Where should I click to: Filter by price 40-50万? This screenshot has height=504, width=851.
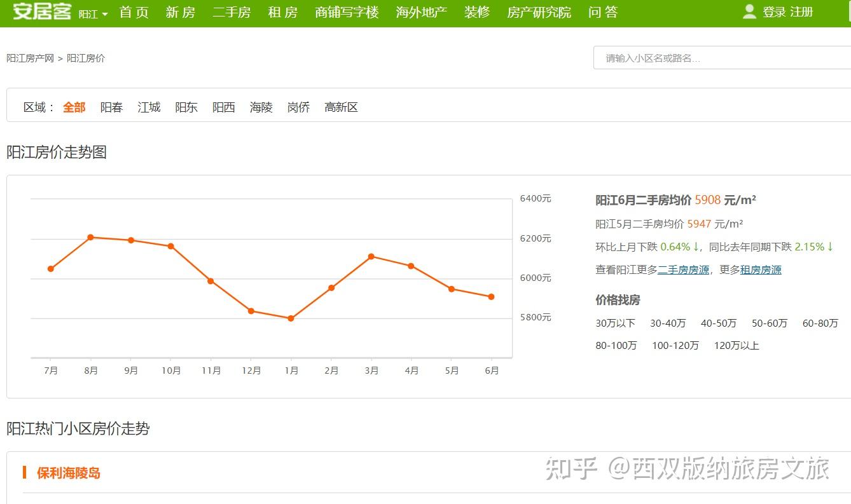click(x=719, y=323)
